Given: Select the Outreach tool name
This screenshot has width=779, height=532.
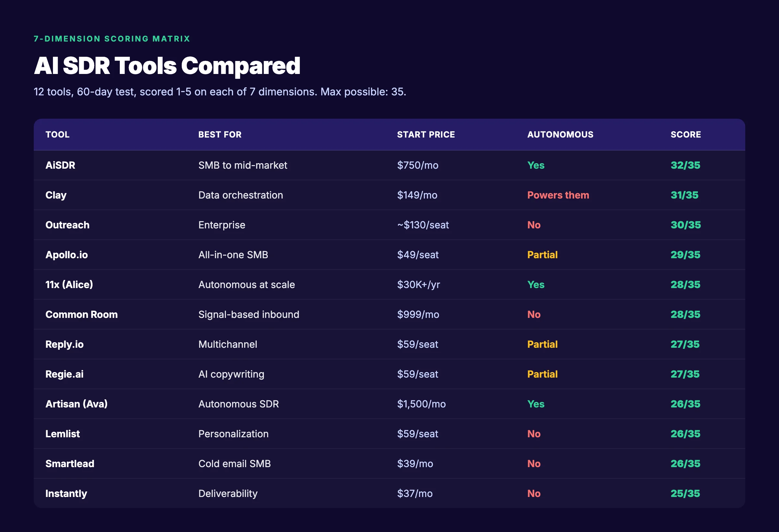Looking at the screenshot, I should (68, 225).
